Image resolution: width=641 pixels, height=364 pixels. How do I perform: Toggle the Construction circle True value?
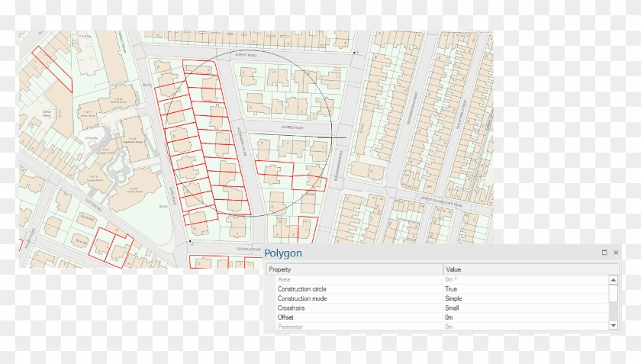tap(451, 289)
